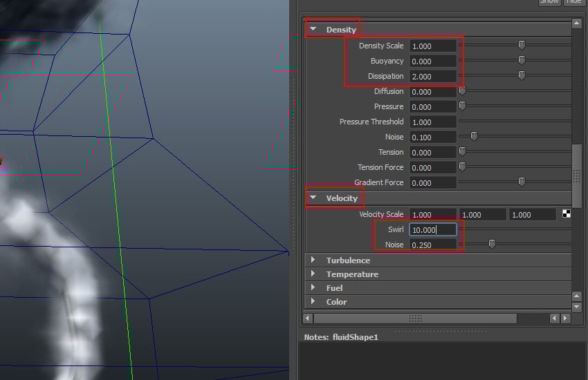
Task: Click the Pressure Threshold slider track
Action: coord(515,122)
